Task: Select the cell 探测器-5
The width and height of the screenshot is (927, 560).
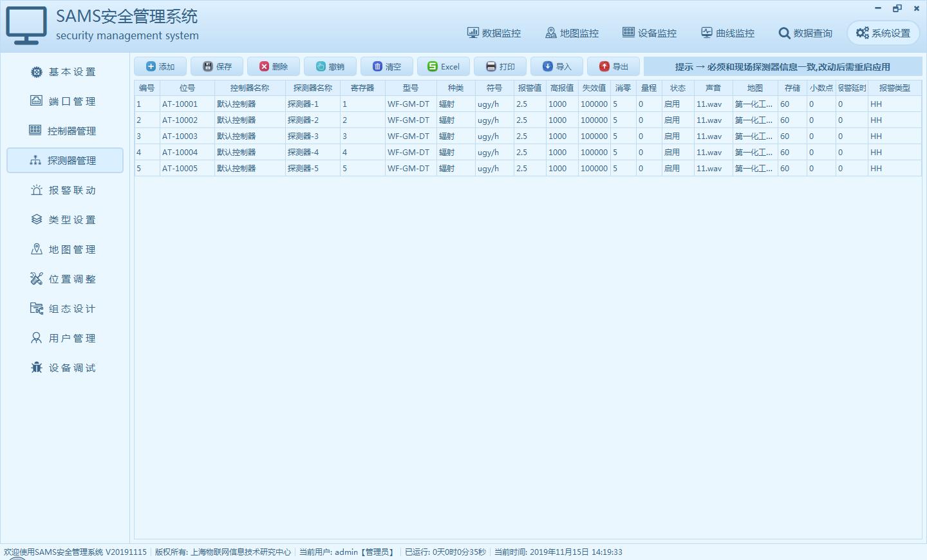Action: [x=313, y=168]
